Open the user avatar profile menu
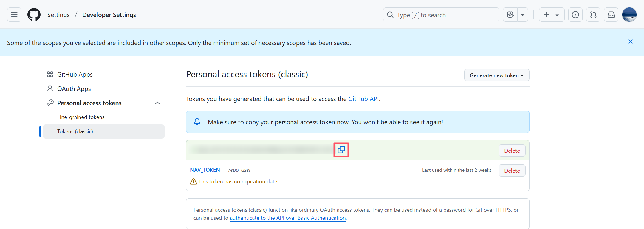Screen dimensions: 644x229 tap(629, 15)
